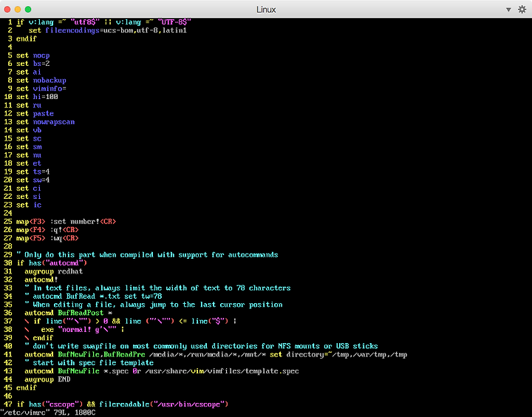Viewport: 532px width, 417px height.
Task: Click 'bs=2' on line 6
Action: [41, 64]
